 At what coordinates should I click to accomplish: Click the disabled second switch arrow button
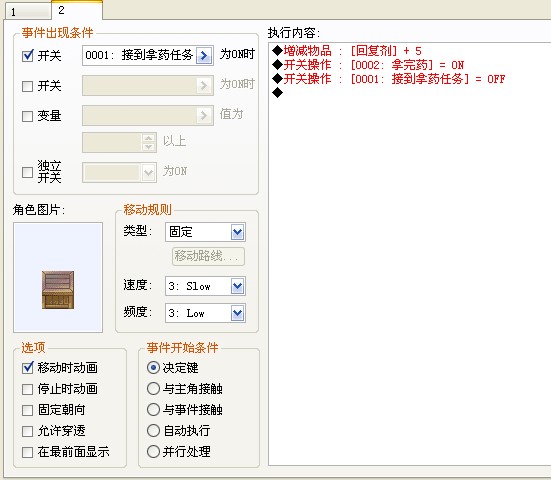point(204,85)
